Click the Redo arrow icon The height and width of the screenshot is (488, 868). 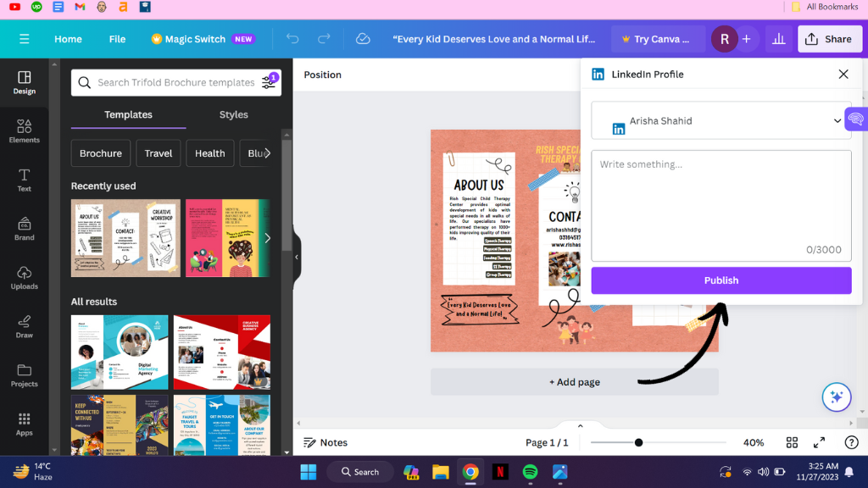pos(324,39)
